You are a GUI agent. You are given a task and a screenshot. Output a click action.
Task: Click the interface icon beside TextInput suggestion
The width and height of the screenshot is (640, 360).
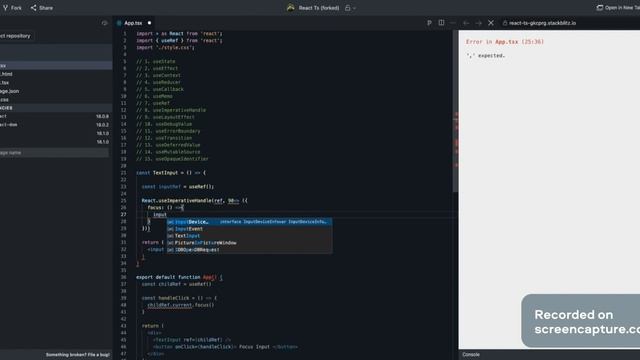[x=170, y=236]
